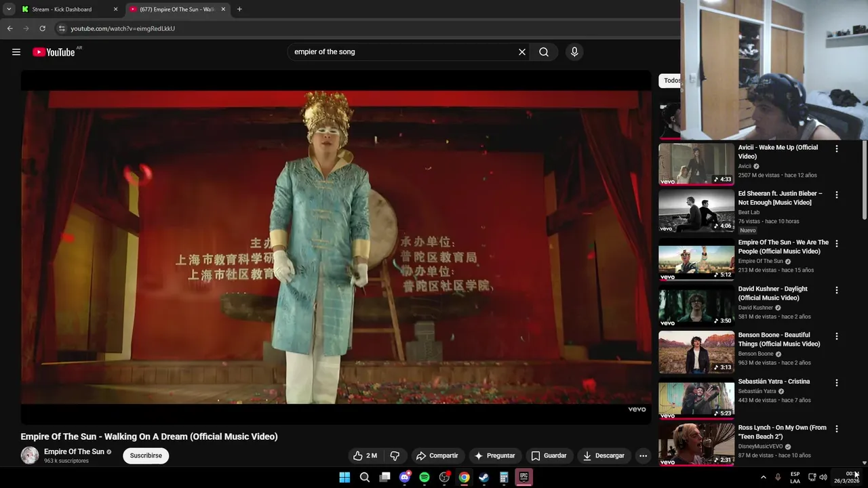Click the browser back arrow

9,28
